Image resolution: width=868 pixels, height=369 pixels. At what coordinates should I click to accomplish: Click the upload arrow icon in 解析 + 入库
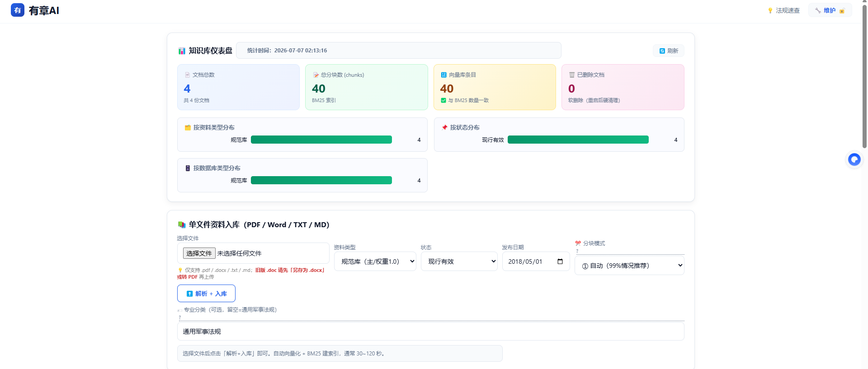tap(190, 294)
